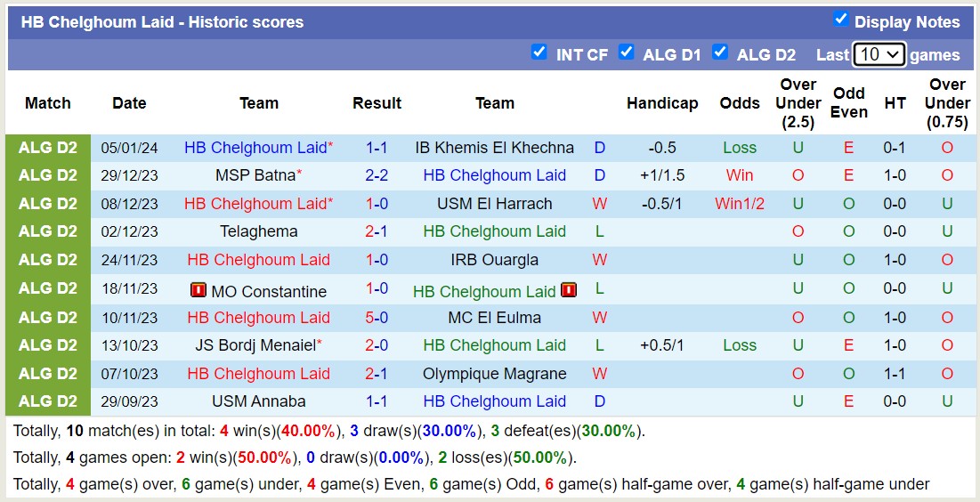Uncheck the ALG D1 league filter
The width and height of the screenshot is (980, 502).
coord(627,52)
